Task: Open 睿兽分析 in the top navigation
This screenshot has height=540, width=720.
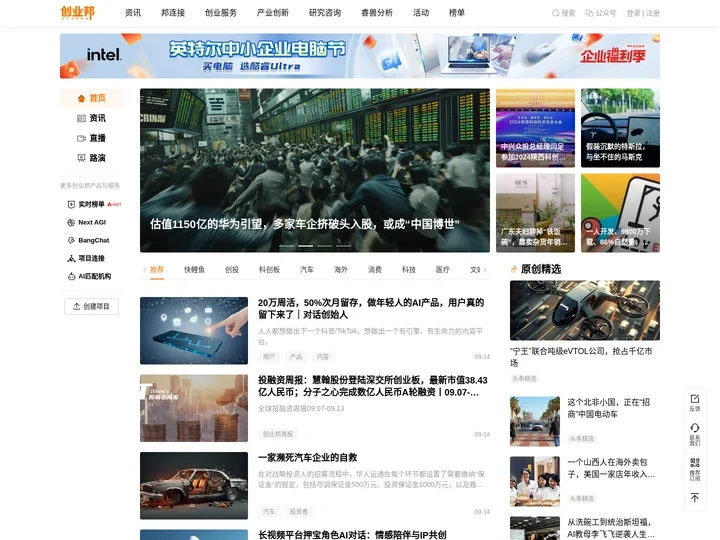Action: [377, 13]
